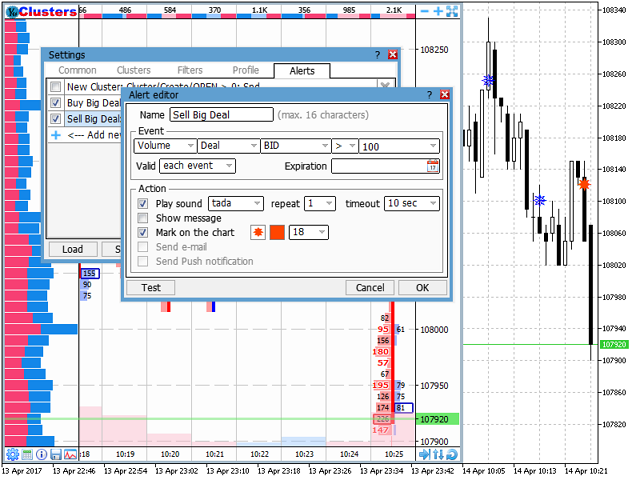Screen dimensions: 640x480
Task: Open the tada sound dropdown
Action: click(236, 203)
